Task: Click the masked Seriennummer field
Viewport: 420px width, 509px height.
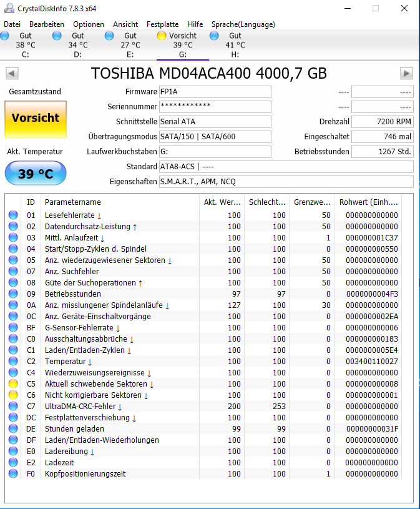Action: [x=215, y=107]
